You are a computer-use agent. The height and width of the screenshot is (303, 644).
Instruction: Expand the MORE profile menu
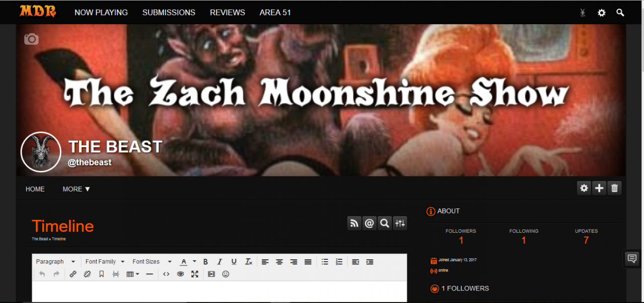(x=76, y=189)
